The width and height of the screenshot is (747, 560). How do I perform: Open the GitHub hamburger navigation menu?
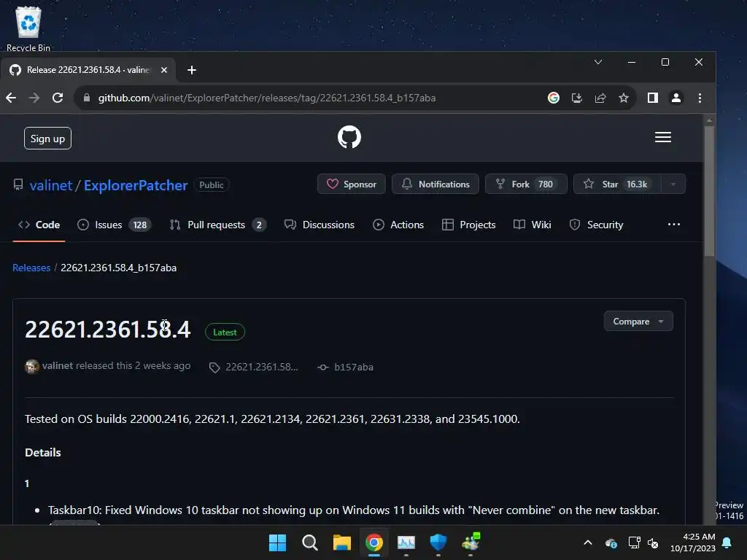[x=662, y=137]
